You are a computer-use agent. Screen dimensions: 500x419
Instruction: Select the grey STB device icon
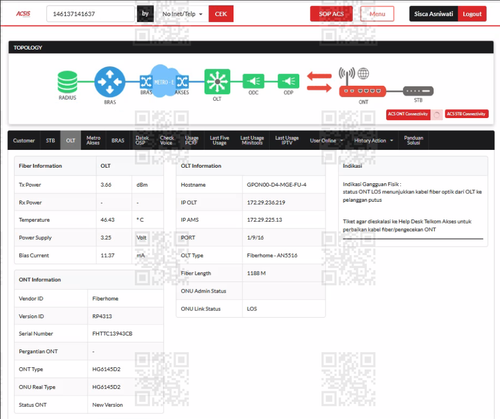point(418,91)
